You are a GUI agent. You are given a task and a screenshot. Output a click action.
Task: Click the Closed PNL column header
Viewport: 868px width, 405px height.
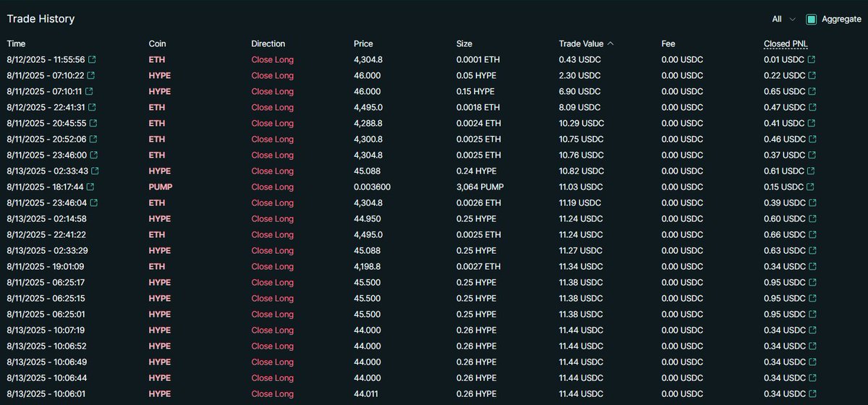786,44
